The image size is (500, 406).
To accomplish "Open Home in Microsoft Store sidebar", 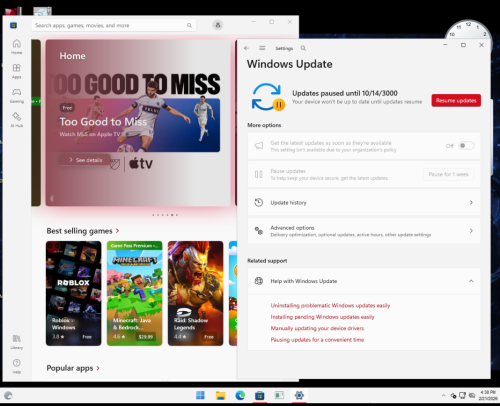I will 17,47.
